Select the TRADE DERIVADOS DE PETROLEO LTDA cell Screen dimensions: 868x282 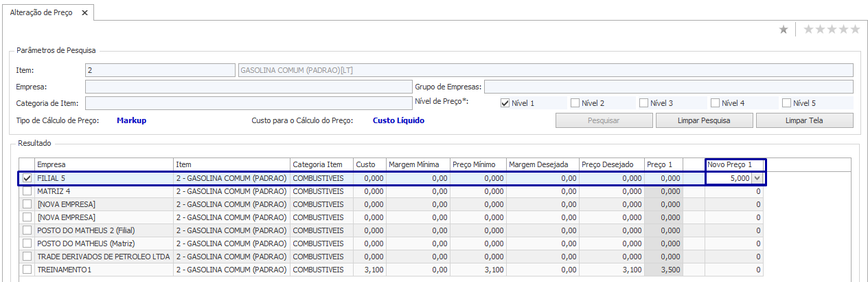pos(104,257)
